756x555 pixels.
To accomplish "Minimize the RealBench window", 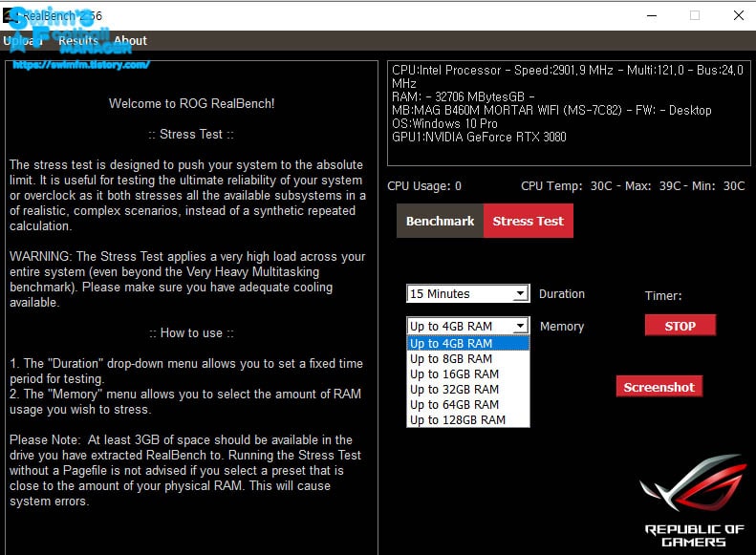I will [652, 15].
